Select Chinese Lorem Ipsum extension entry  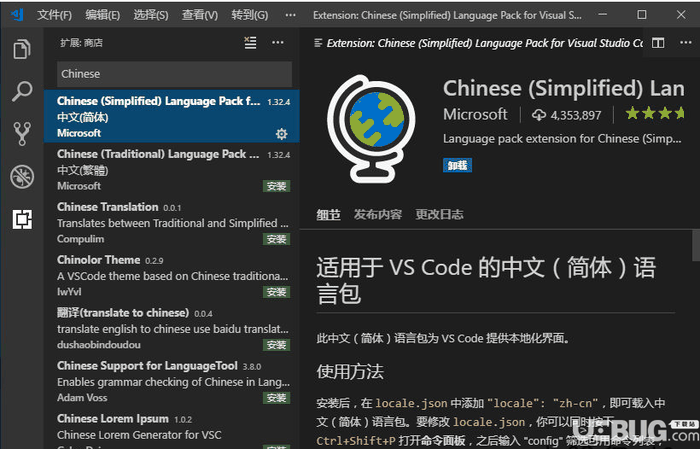tap(172, 428)
